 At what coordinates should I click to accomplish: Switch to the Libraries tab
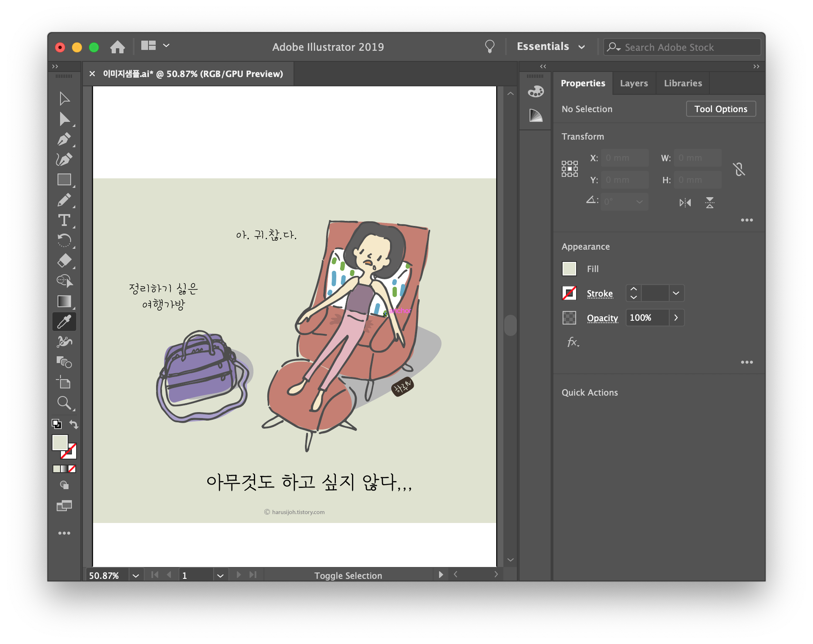[683, 83]
